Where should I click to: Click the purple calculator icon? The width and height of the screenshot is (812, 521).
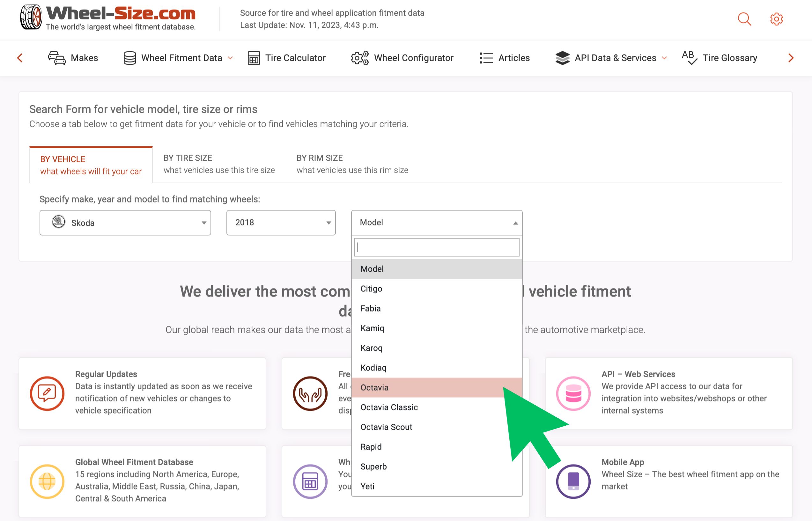tap(310, 481)
